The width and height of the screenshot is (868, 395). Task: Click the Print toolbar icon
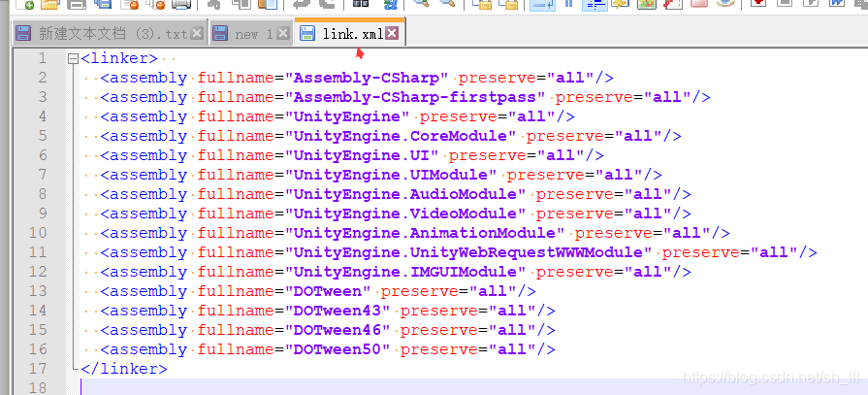180,5
